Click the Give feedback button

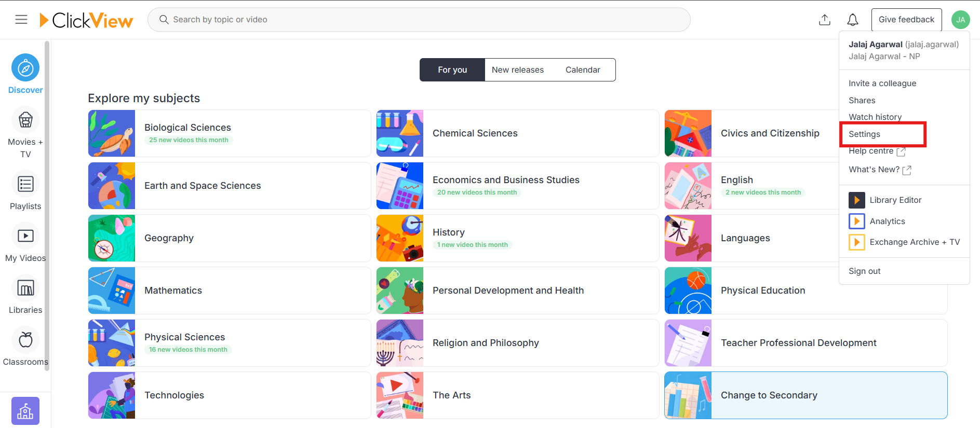click(906, 20)
